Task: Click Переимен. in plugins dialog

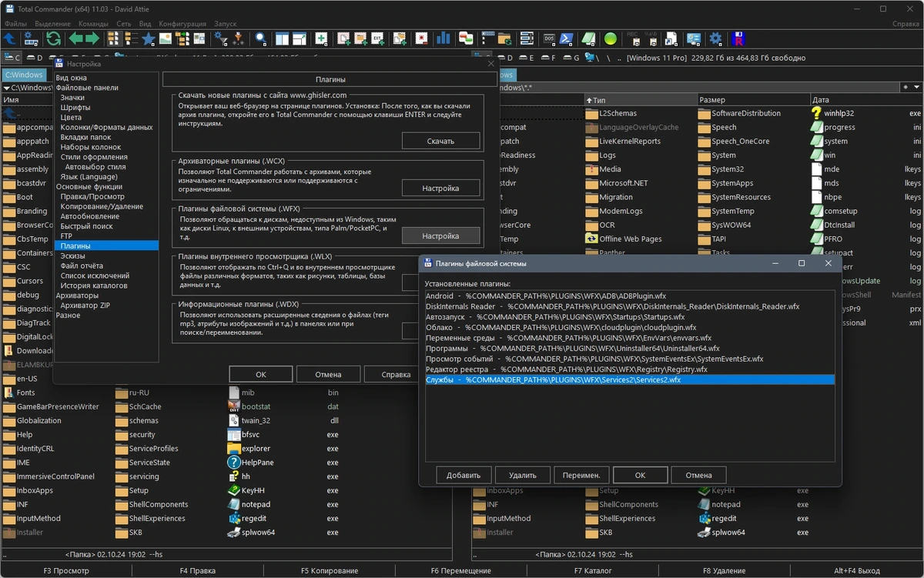Action: pos(581,475)
